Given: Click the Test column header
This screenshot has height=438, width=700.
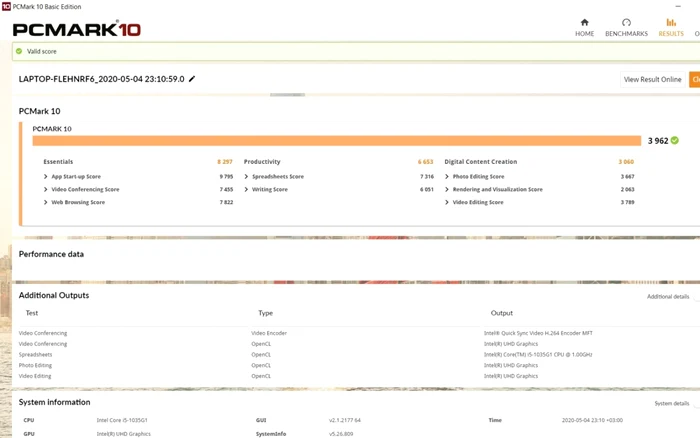Looking at the screenshot, I should tap(32, 313).
